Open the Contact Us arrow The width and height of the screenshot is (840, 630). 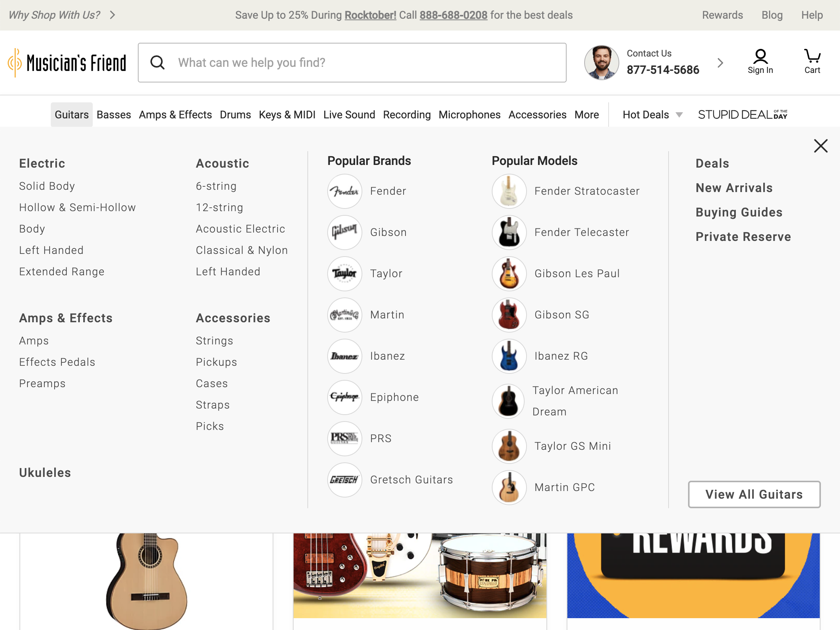(x=720, y=62)
